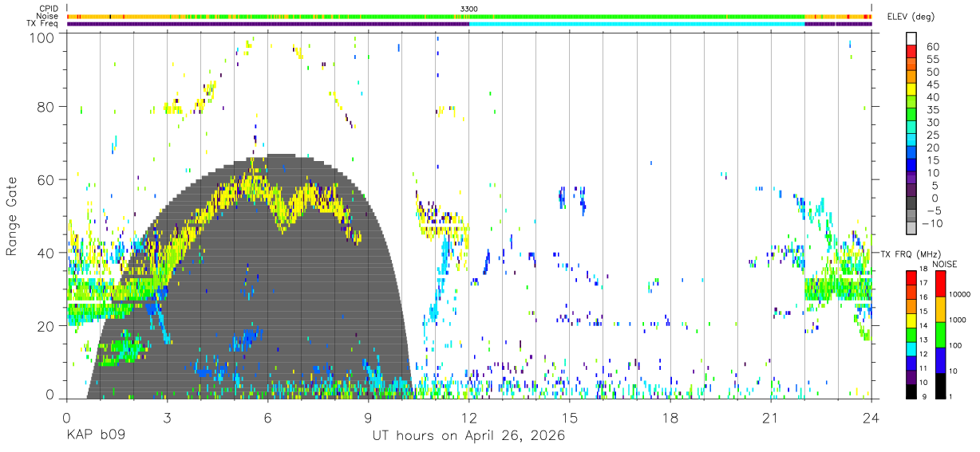Click the "CPID" label above the plot

[48, 9]
